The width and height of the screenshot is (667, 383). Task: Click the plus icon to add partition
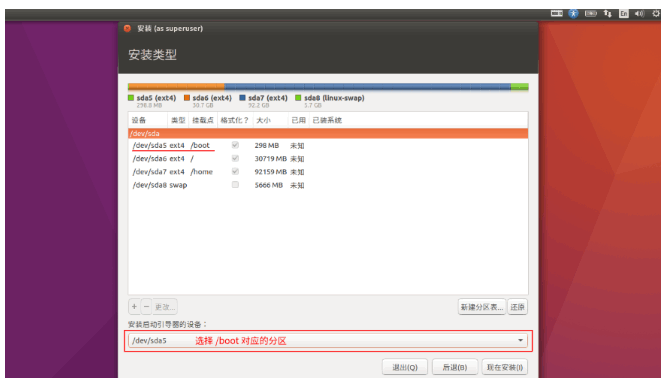(x=134, y=306)
